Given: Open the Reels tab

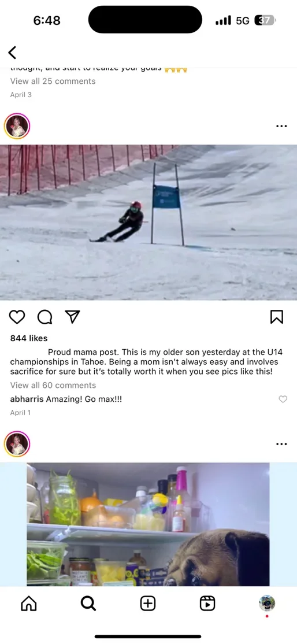Looking at the screenshot, I should [207, 604].
